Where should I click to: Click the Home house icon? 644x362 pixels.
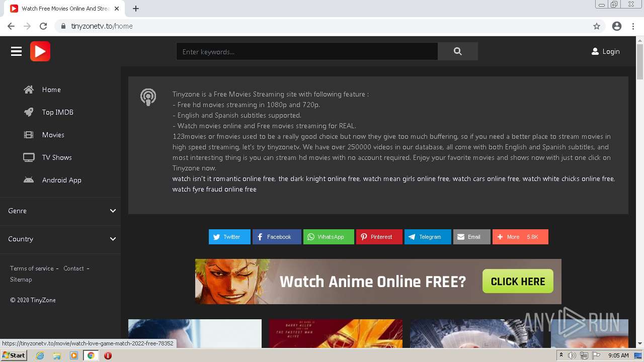coord(29,89)
